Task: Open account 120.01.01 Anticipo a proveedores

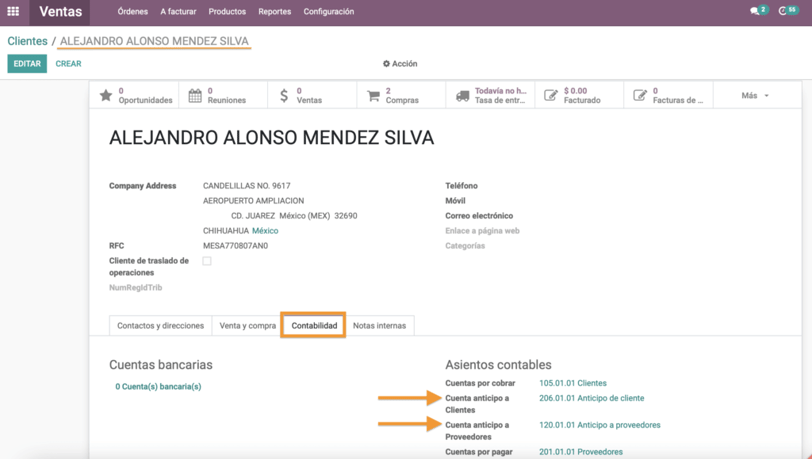Action: coord(600,425)
